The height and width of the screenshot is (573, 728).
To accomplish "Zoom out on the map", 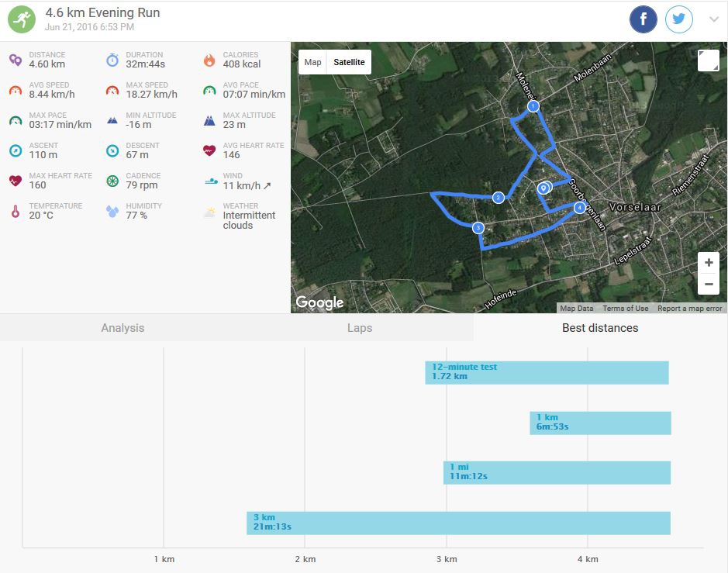I will coord(709,285).
